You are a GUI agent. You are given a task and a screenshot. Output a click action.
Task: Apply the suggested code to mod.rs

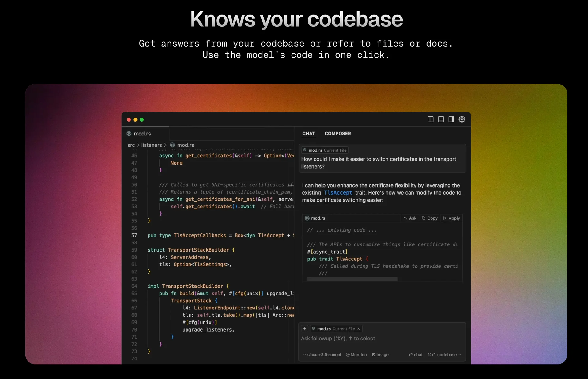452,218
